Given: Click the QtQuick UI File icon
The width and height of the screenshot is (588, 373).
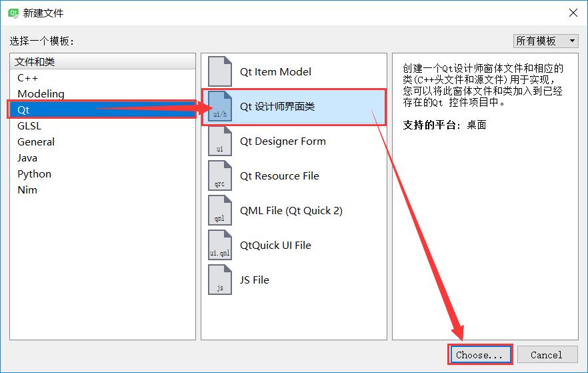Looking at the screenshot, I should click(x=220, y=246).
